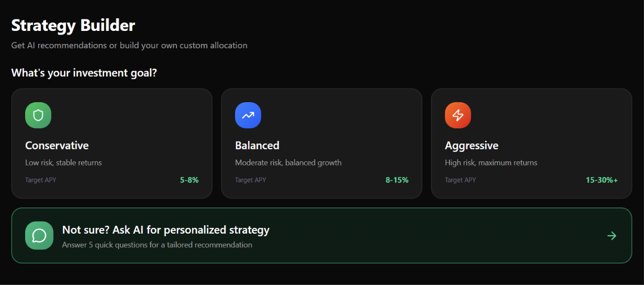Click 'Moderate risk, balanced growth' description
This screenshot has height=285, width=644.
288,163
